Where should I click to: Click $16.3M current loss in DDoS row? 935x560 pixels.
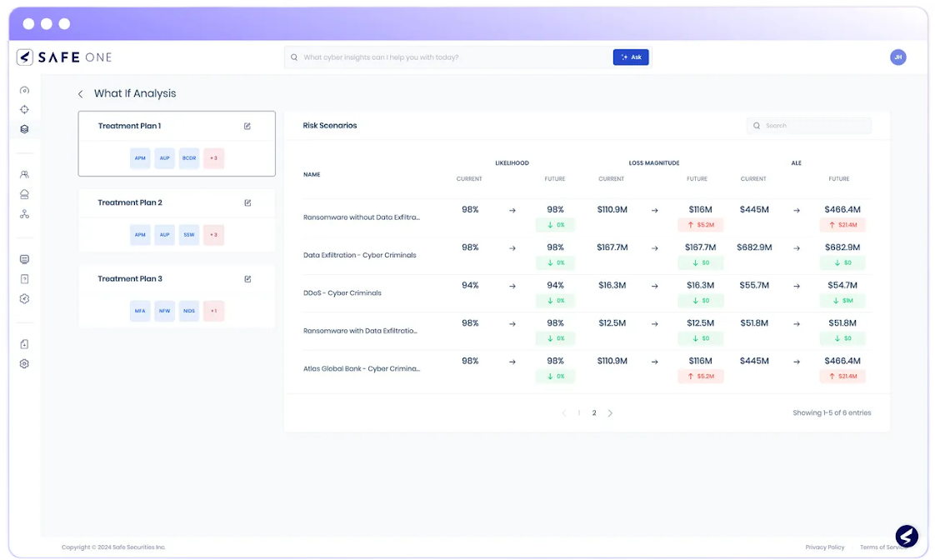pos(612,285)
